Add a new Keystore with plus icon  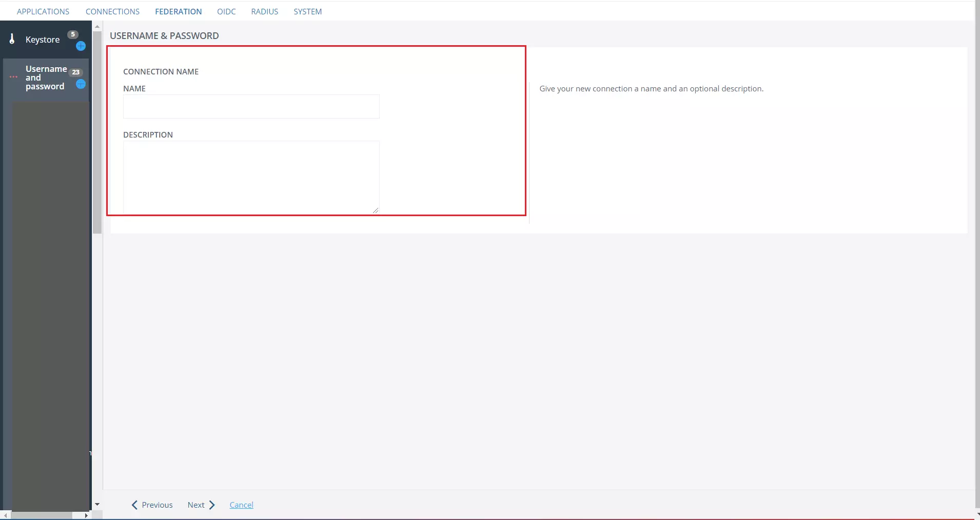tap(81, 46)
